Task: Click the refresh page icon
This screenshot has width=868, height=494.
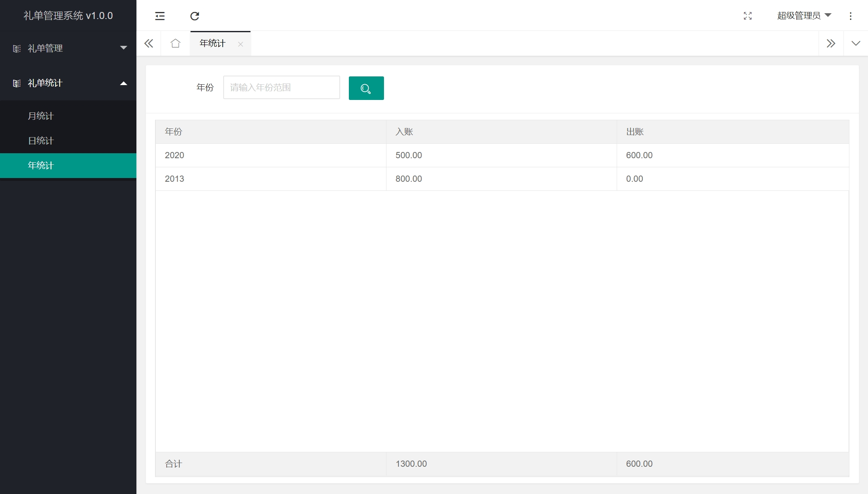Action: coord(195,16)
